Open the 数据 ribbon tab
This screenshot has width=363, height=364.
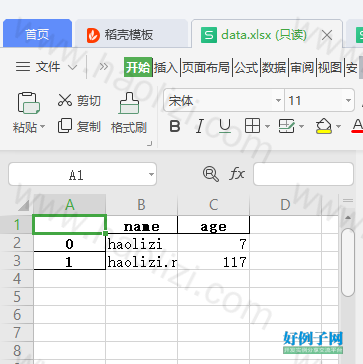[x=274, y=68]
